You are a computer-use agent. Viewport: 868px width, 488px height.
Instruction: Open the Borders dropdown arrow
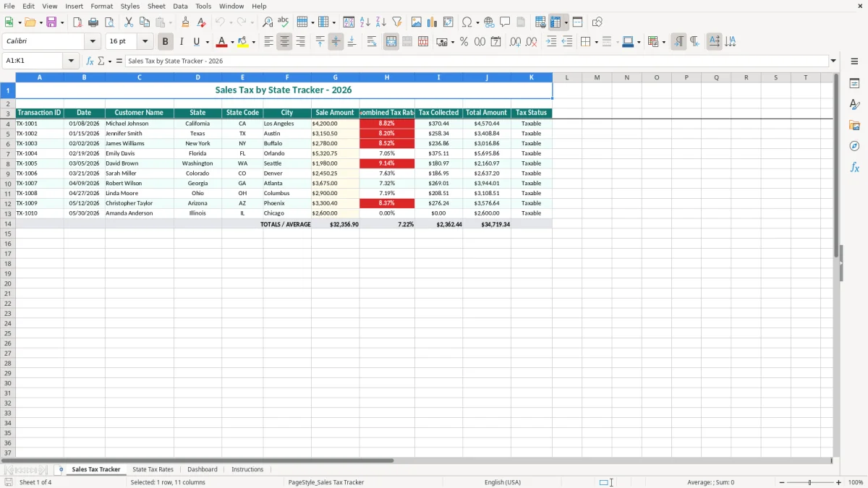[x=595, y=42]
